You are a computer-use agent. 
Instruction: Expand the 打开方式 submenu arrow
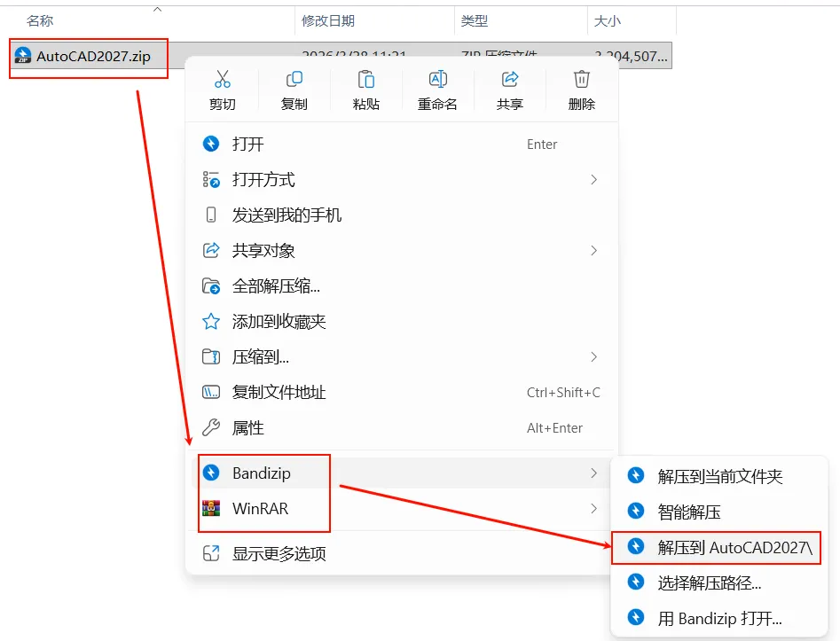point(593,179)
